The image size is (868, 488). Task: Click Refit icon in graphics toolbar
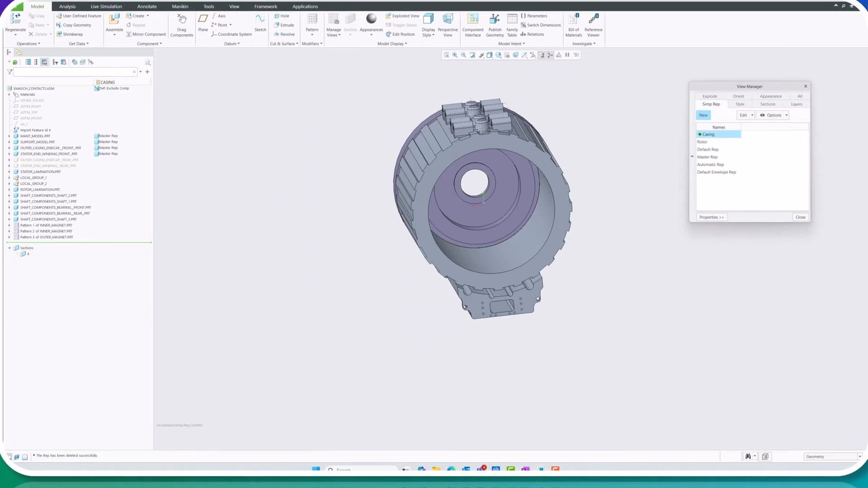click(x=446, y=55)
